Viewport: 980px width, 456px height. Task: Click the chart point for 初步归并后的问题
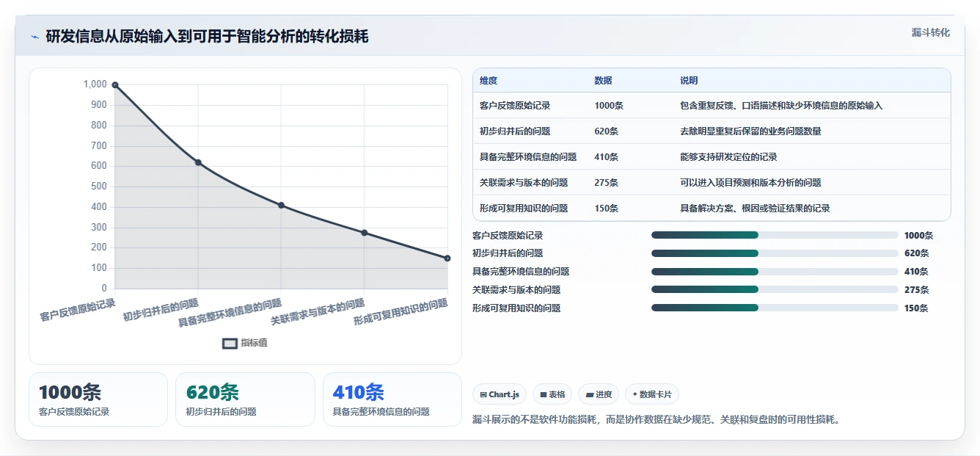(198, 162)
